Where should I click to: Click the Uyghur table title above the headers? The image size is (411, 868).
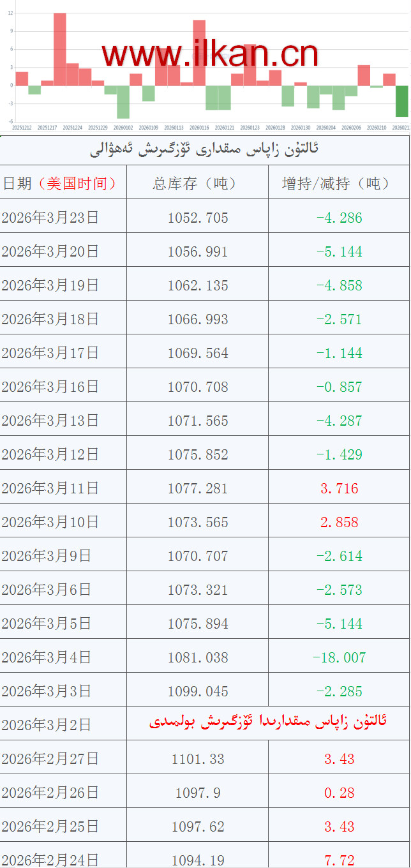pyautogui.click(x=204, y=151)
